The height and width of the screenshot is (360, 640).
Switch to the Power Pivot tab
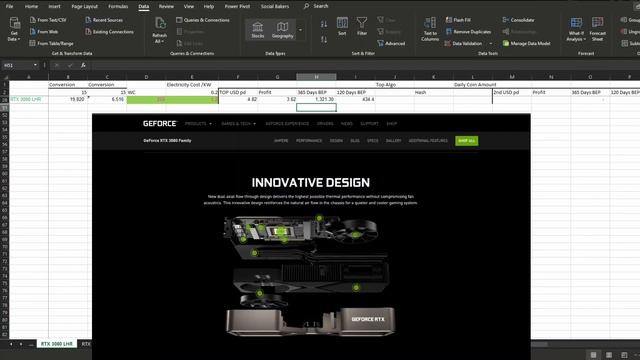[x=237, y=7]
